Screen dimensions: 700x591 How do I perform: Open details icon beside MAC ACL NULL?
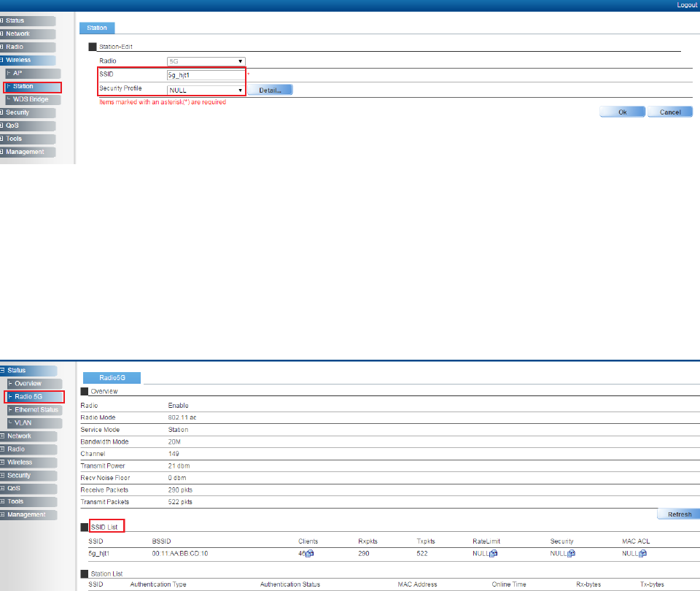642,554
